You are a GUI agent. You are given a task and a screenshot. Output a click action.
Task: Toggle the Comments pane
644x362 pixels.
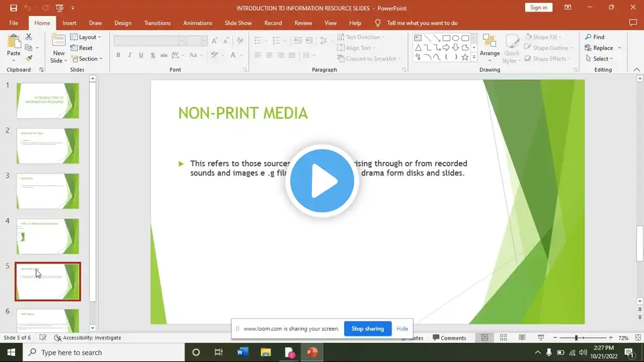pos(449,338)
